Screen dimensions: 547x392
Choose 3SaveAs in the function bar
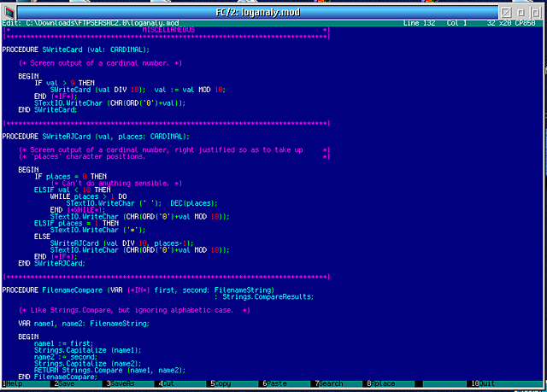point(121,383)
